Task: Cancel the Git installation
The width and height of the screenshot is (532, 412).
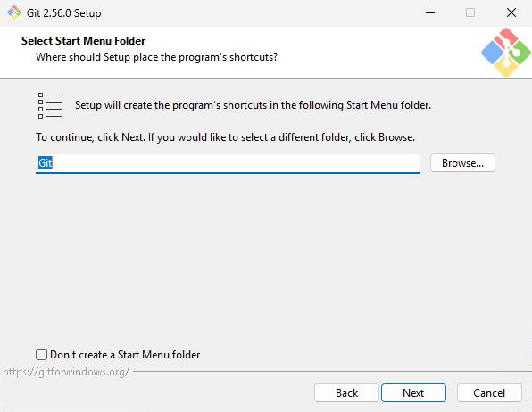Action: (489, 393)
